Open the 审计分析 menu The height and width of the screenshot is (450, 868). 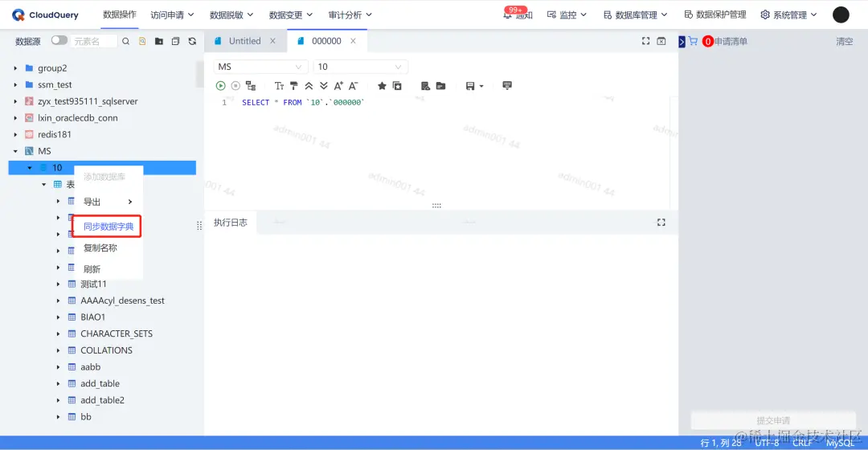350,15
